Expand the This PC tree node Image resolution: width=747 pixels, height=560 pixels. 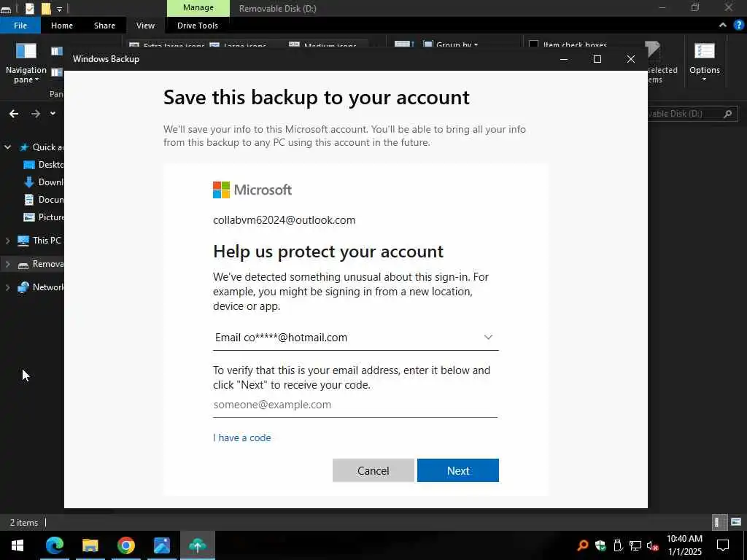pyautogui.click(x=7, y=241)
